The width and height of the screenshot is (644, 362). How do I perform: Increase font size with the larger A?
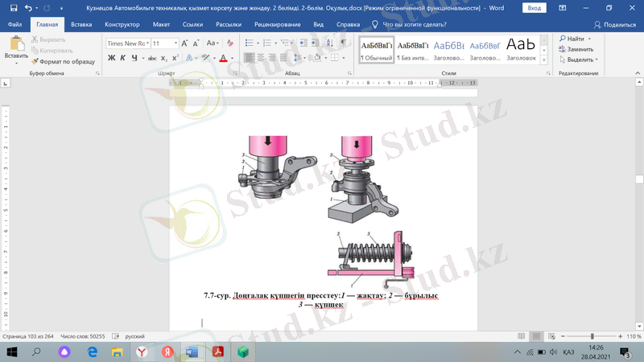click(x=184, y=43)
